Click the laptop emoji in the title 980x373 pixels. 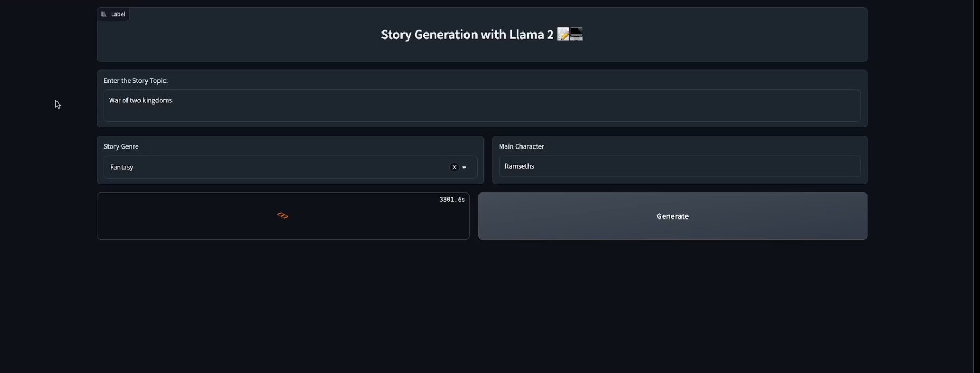click(x=576, y=35)
